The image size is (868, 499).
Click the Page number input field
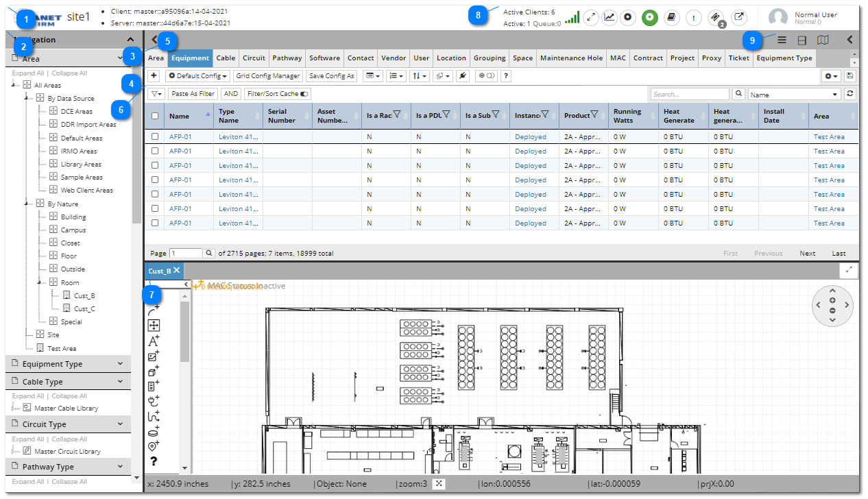click(x=186, y=253)
